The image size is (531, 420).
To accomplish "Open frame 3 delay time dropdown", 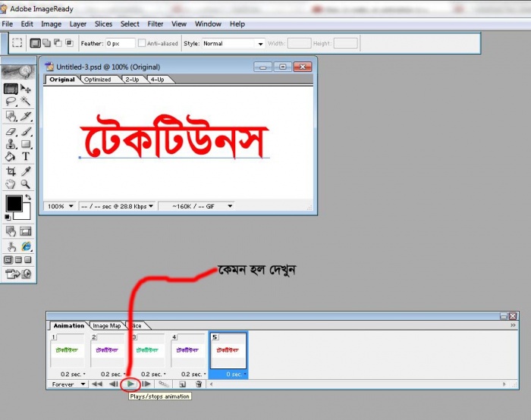I will point(153,374).
